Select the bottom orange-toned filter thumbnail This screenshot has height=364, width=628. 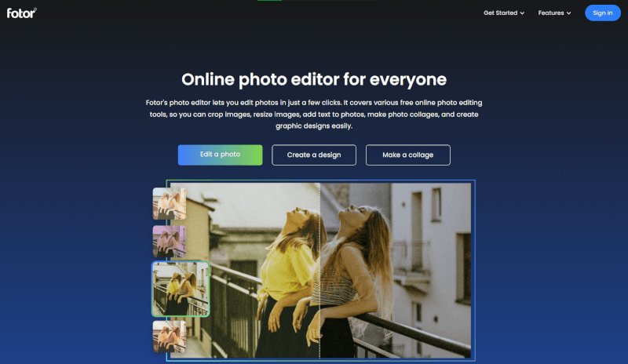(x=169, y=337)
